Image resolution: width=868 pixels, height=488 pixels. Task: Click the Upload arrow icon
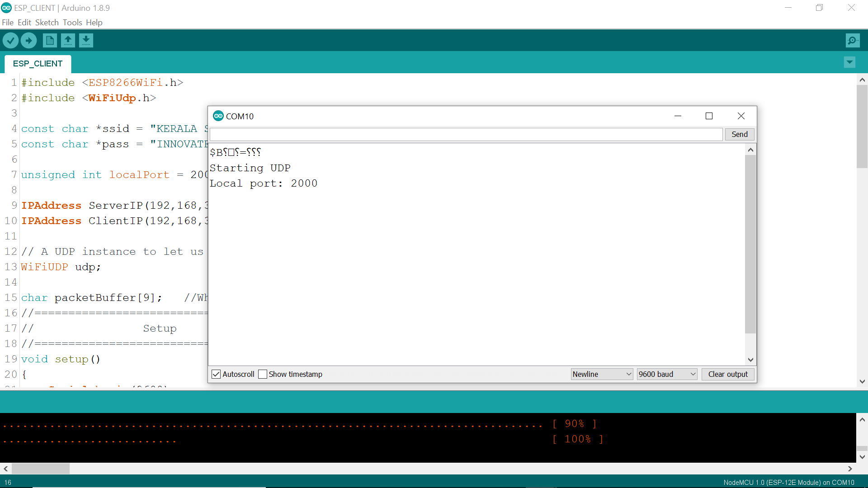pyautogui.click(x=28, y=41)
